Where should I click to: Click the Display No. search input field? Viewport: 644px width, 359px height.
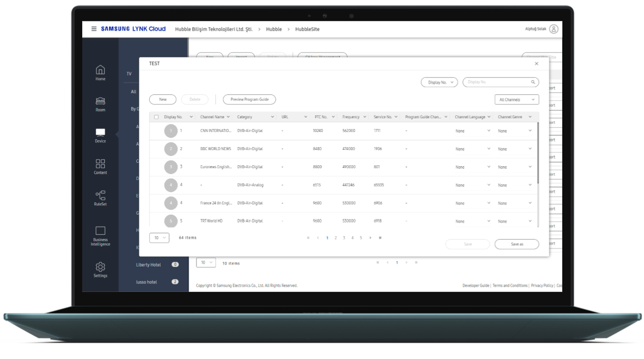497,82
